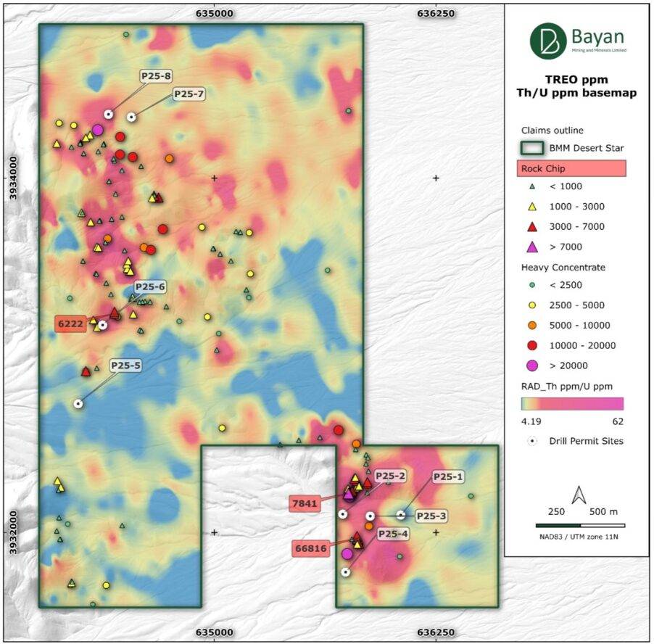The image size is (654, 644).
Task: Click the north arrow icon
Action: point(579,496)
